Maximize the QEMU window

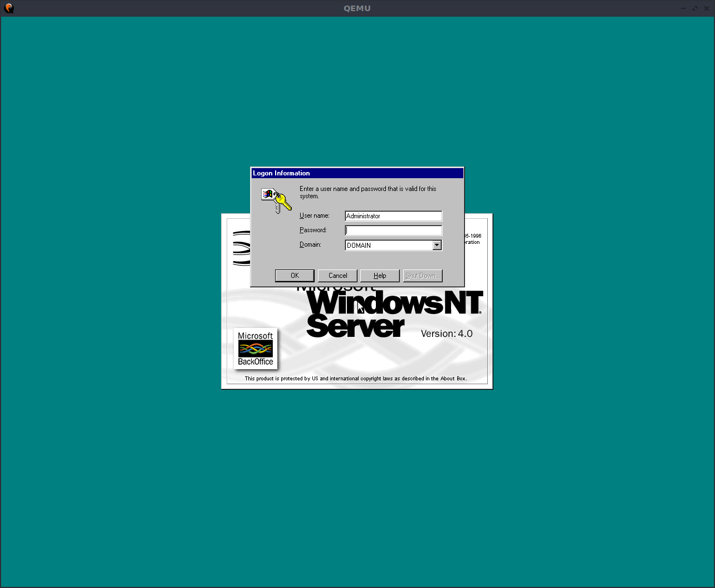pyautogui.click(x=695, y=8)
